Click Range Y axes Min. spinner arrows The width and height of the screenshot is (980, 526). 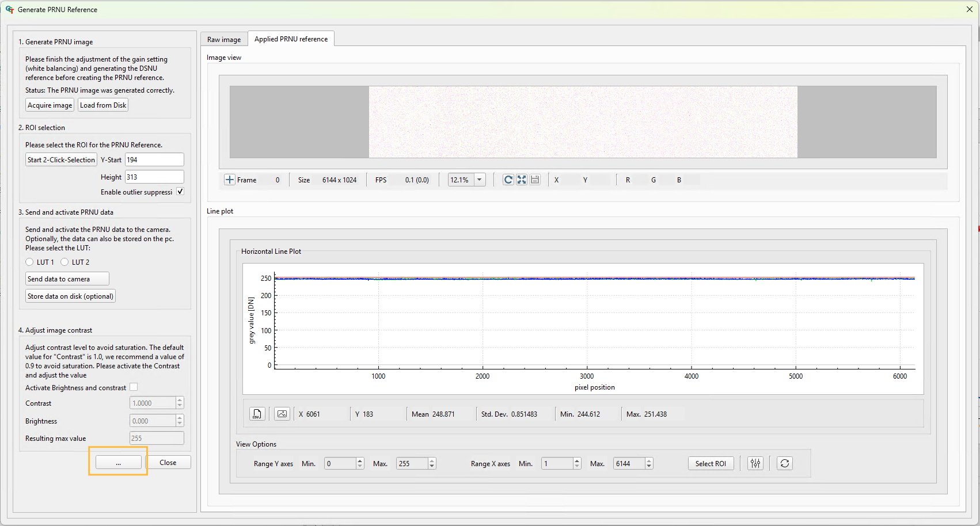pyautogui.click(x=360, y=463)
